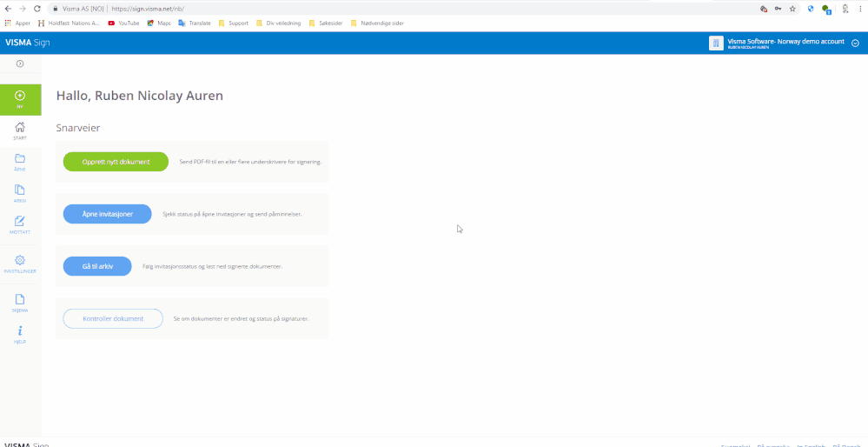Open the HJELP info icon
Viewport: 868px width, 447px height.
(x=20, y=330)
